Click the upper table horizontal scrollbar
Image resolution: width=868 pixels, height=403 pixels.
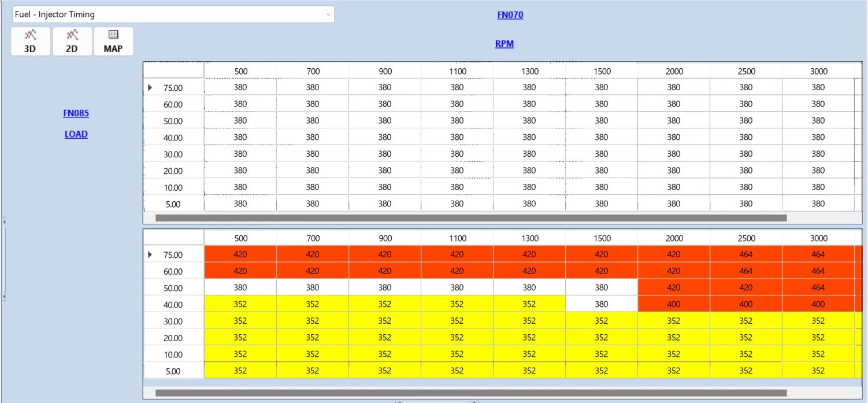click(471, 218)
